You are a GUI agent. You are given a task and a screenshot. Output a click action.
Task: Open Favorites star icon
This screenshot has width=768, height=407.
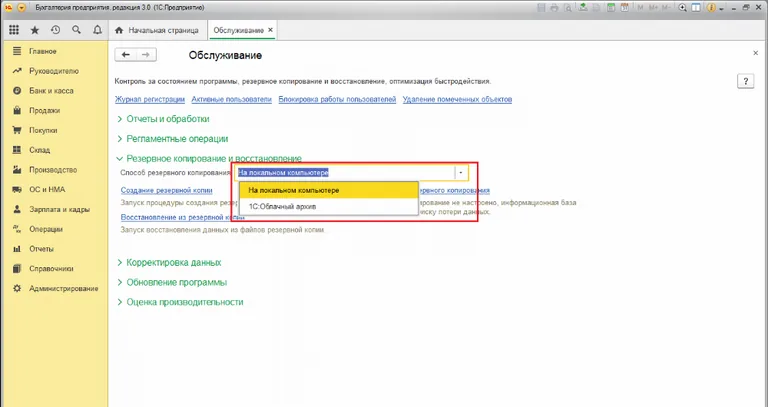35,30
